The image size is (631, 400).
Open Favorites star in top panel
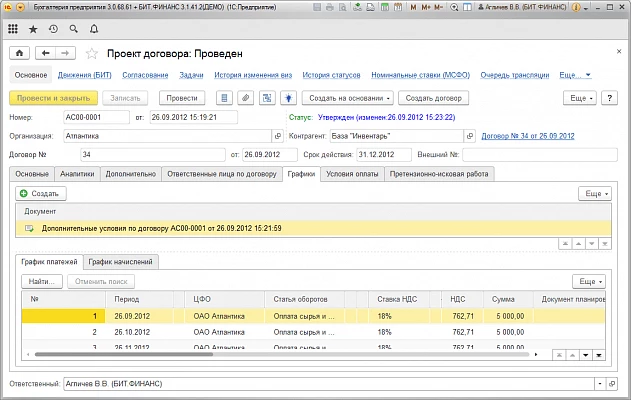pos(33,29)
